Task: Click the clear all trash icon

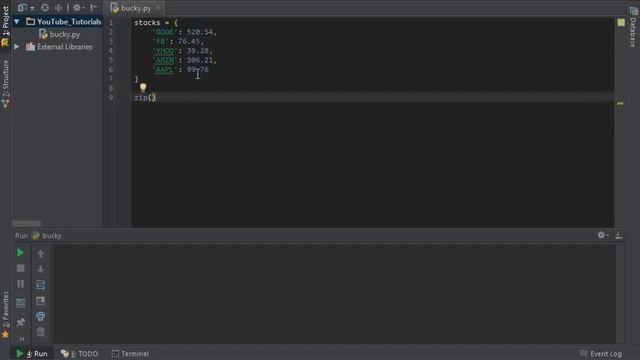Action: pyautogui.click(x=40, y=332)
